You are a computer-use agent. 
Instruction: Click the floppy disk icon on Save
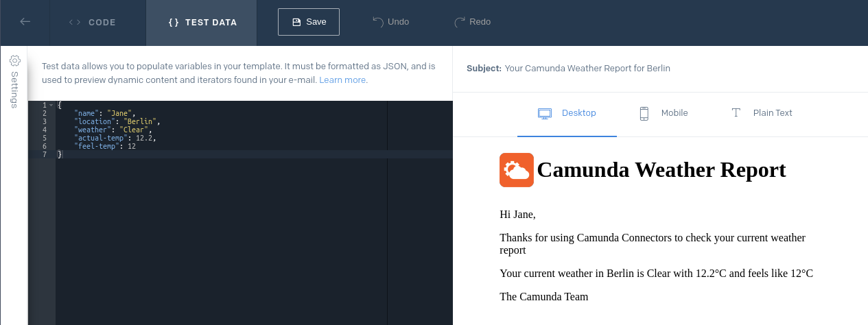[296, 22]
